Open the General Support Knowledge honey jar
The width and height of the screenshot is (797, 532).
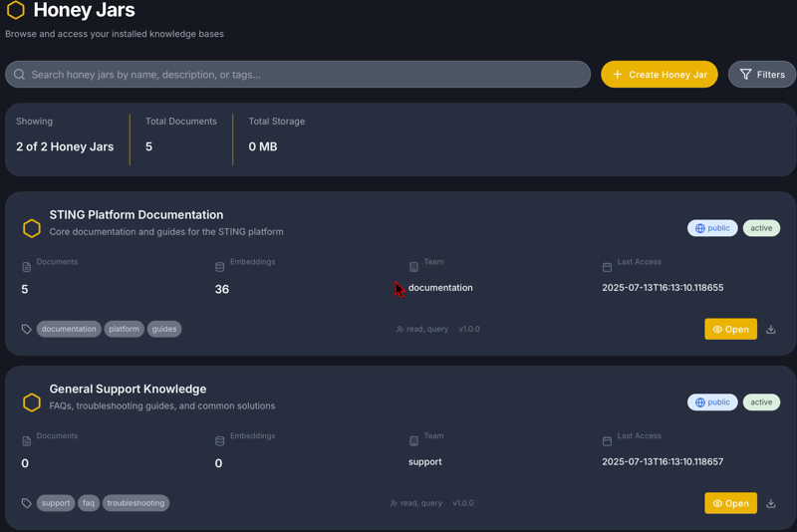(x=730, y=504)
